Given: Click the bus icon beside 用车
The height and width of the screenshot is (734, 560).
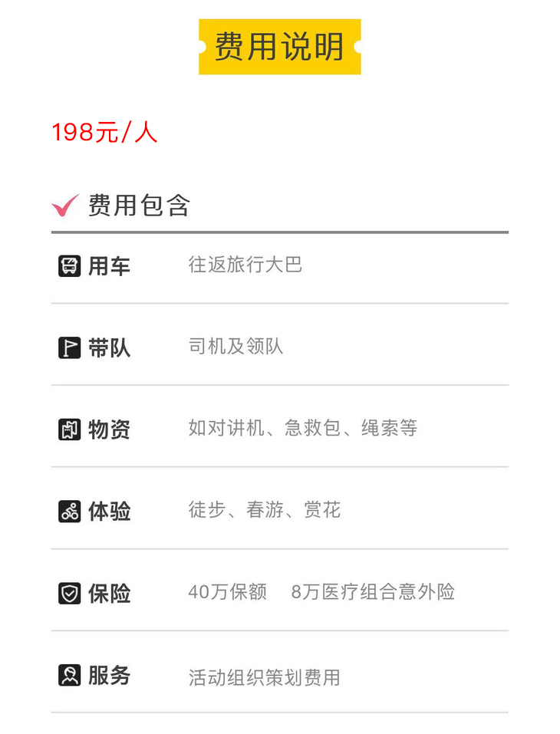Looking at the screenshot, I should tap(69, 266).
